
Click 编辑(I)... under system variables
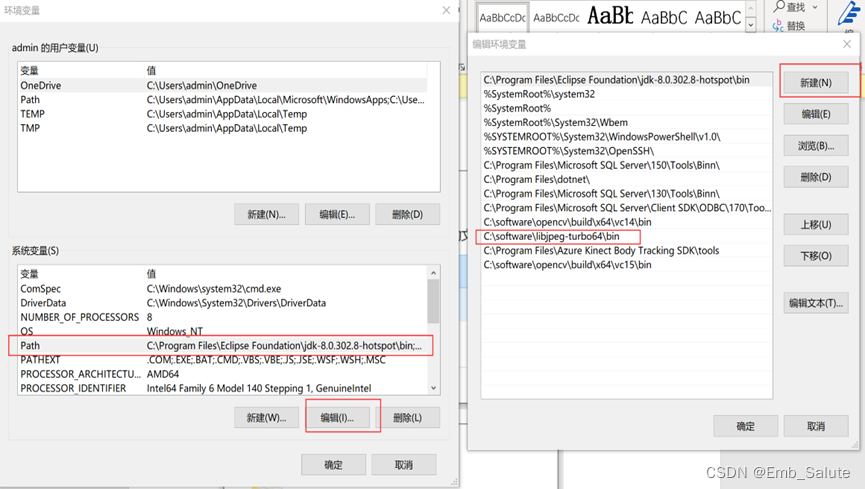tap(337, 418)
